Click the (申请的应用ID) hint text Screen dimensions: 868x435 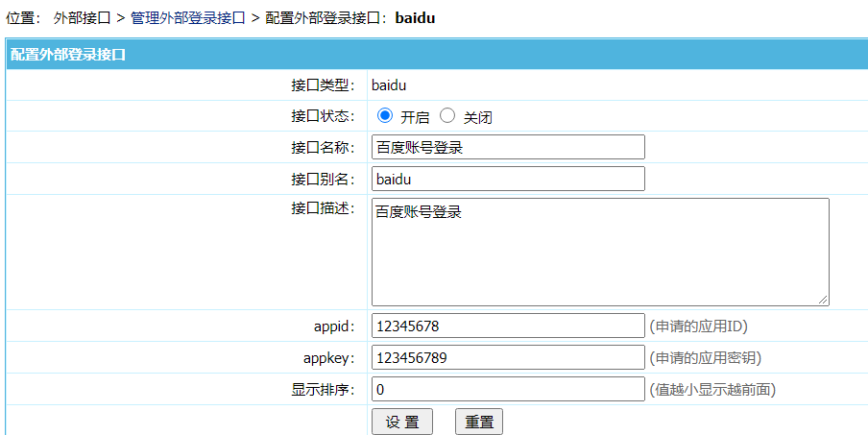click(x=699, y=326)
